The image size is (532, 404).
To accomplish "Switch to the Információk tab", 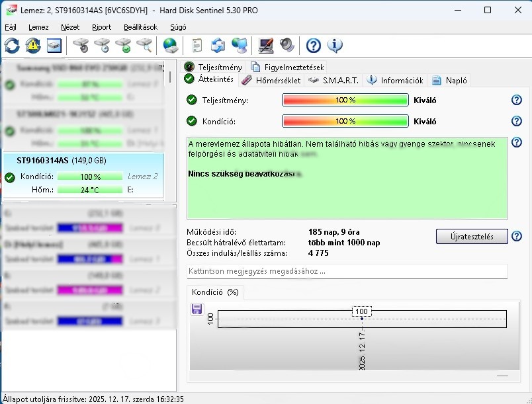I will click(x=395, y=80).
